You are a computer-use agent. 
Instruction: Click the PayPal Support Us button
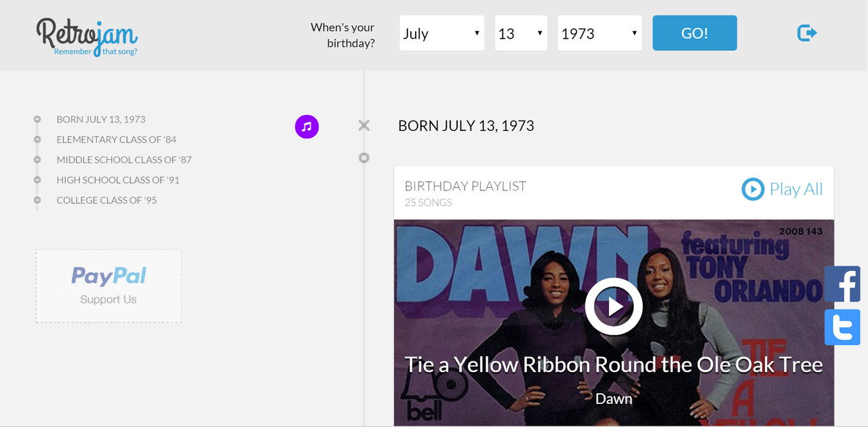click(x=108, y=286)
